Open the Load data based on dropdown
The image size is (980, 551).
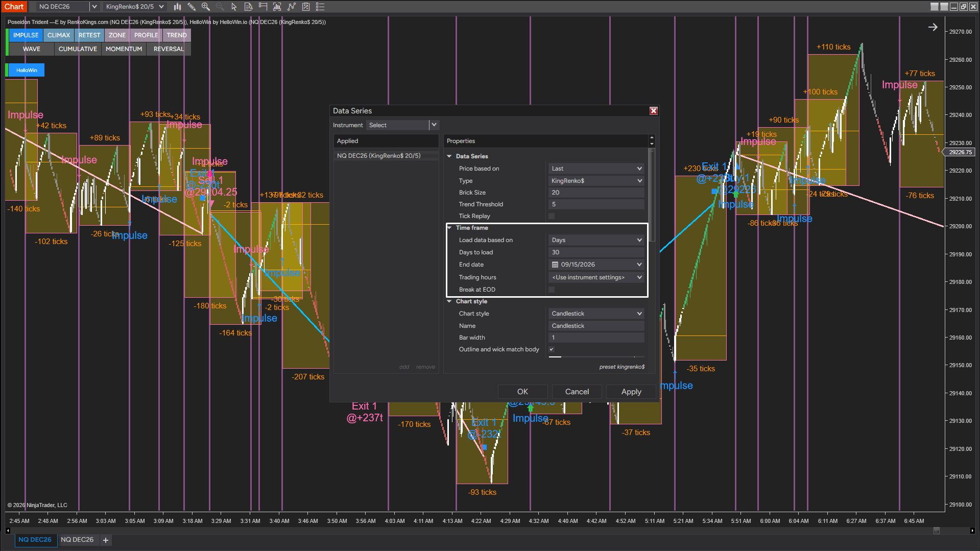pyautogui.click(x=596, y=240)
